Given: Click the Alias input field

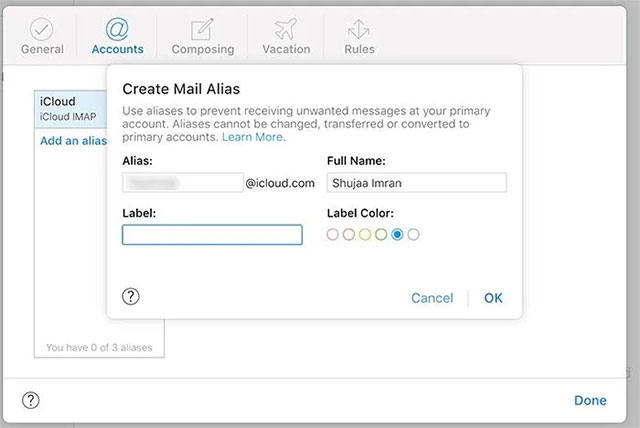Looking at the screenshot, I should pos(183,182).
